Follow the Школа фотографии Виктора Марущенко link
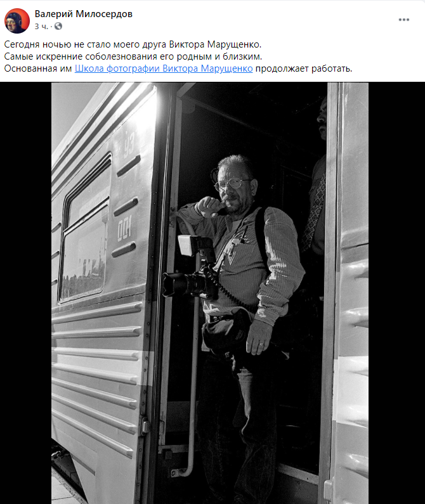Viewport: 425px width, 504px height. pyautogui.click(x=164, y=68)
